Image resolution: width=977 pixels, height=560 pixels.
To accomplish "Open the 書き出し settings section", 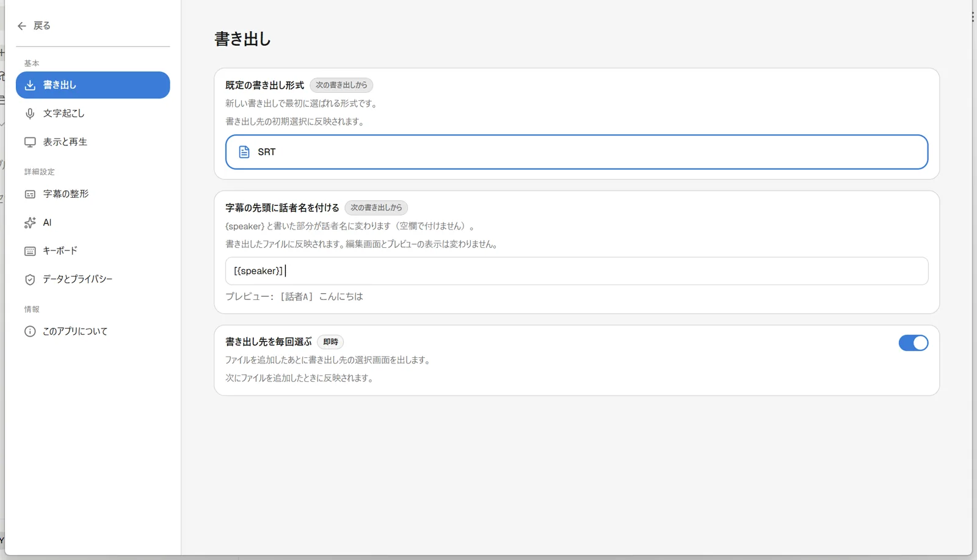I will [x=93, y=85].
